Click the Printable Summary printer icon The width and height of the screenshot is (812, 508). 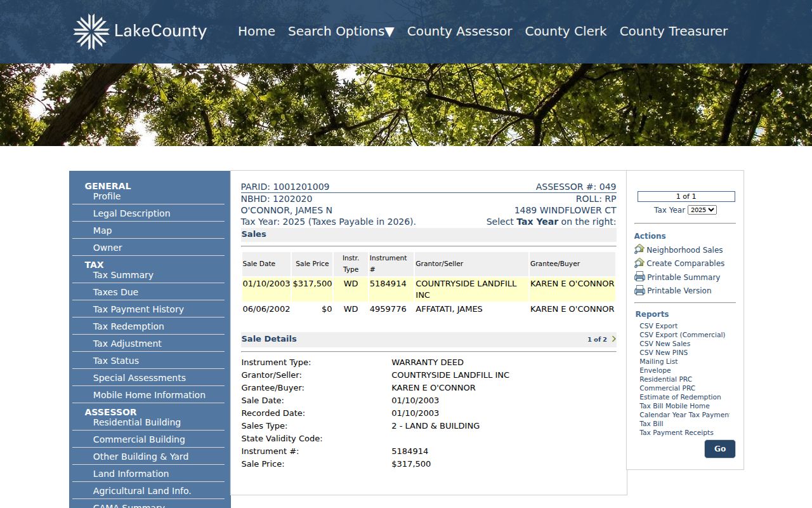639,277
